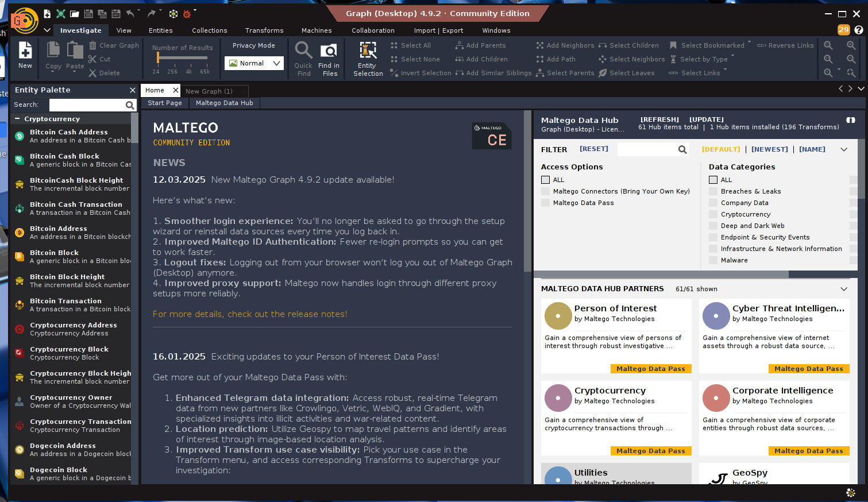Close the Entity Palette panel
Image resolution: width=868 pixels, height=502 pixels.
(x=133, y=90)
